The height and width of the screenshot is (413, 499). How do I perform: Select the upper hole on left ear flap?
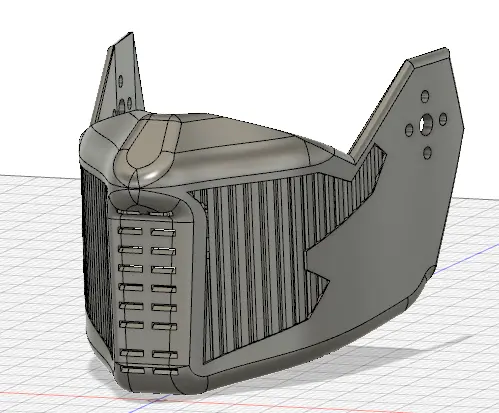[121, 81]
